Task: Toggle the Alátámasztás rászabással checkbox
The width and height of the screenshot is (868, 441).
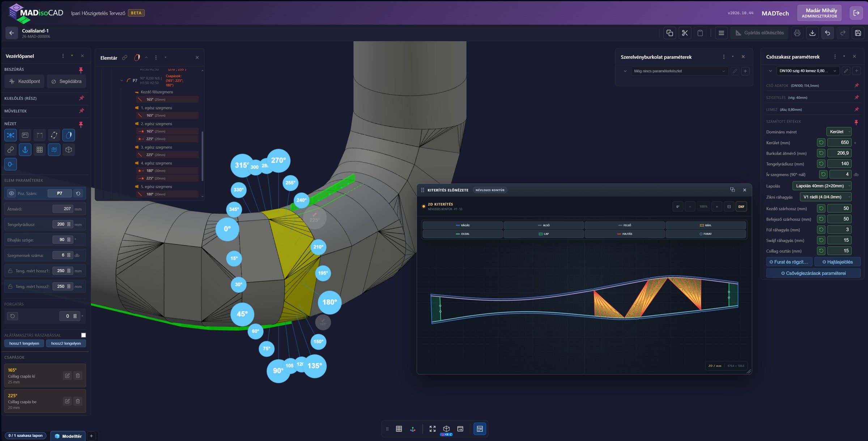Action: (x=84, y=335)
